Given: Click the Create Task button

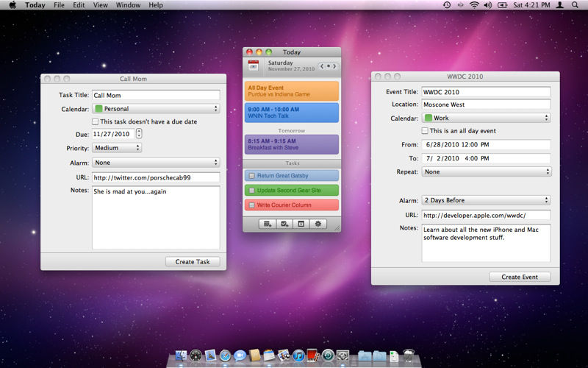Looking at the screenshot, I should 193,262.
